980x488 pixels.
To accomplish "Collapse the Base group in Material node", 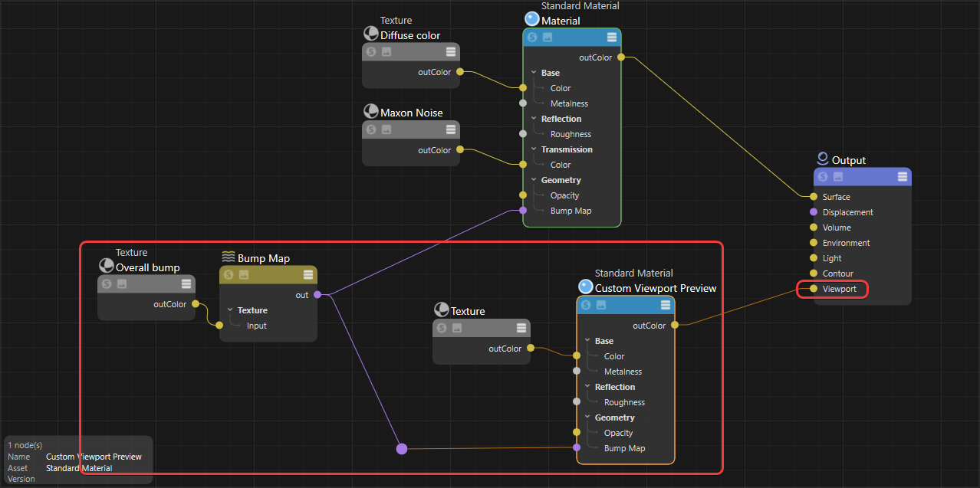I will coord(534,73).
